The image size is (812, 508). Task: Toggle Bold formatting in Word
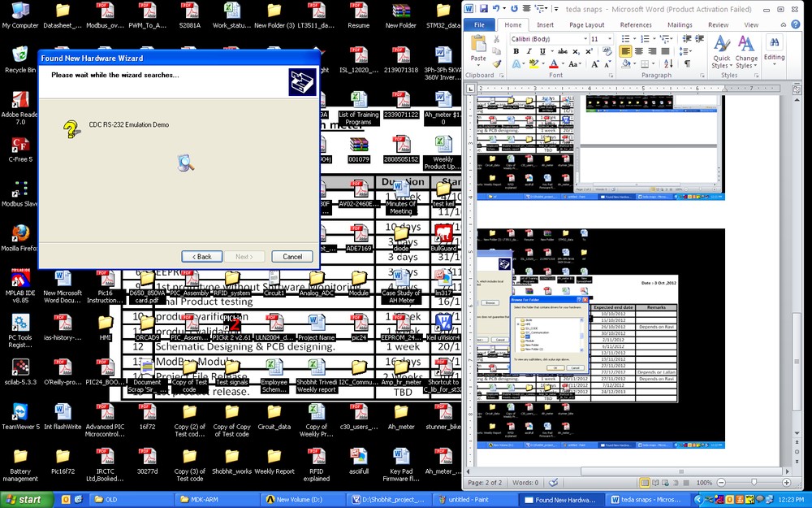tap(516, 51)
